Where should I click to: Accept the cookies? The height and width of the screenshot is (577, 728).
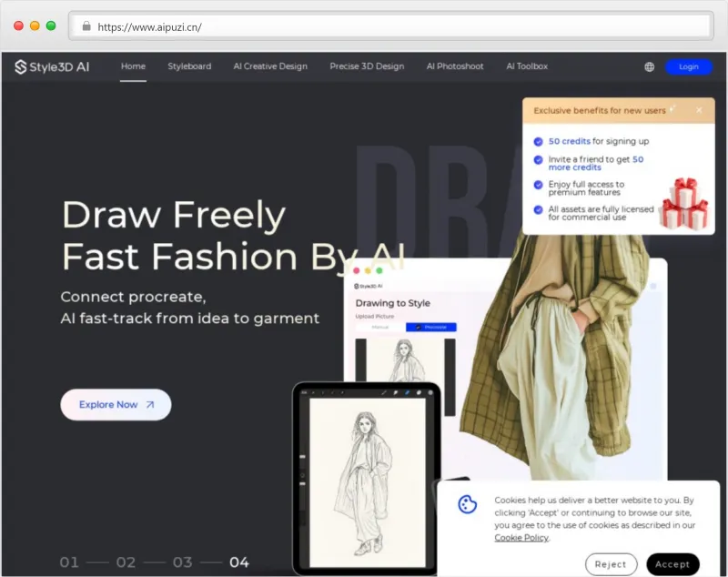point(672,564)
